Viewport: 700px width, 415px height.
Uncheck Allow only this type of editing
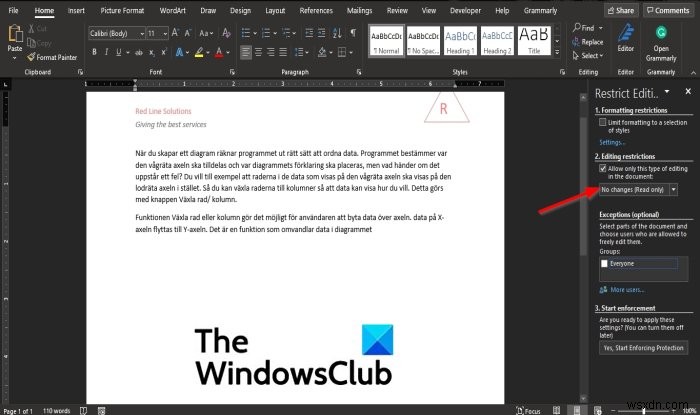coord(603,168)
